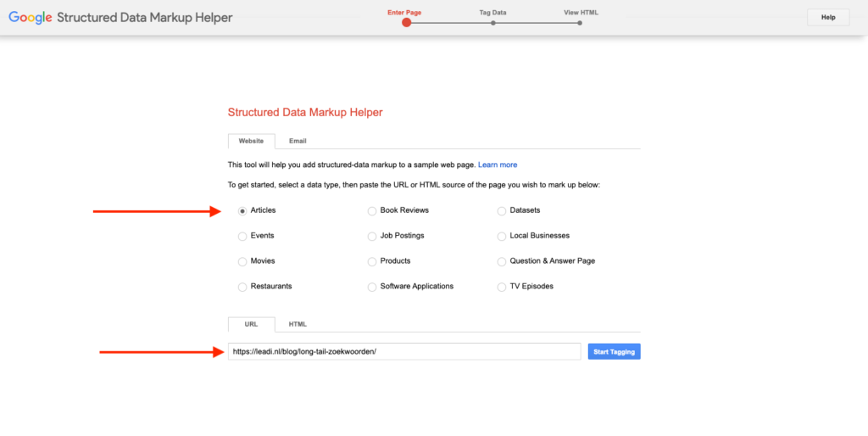This screenshot has width=868, height=436.
Task: Click the Start Tagging button
Action: click(614, 352)
